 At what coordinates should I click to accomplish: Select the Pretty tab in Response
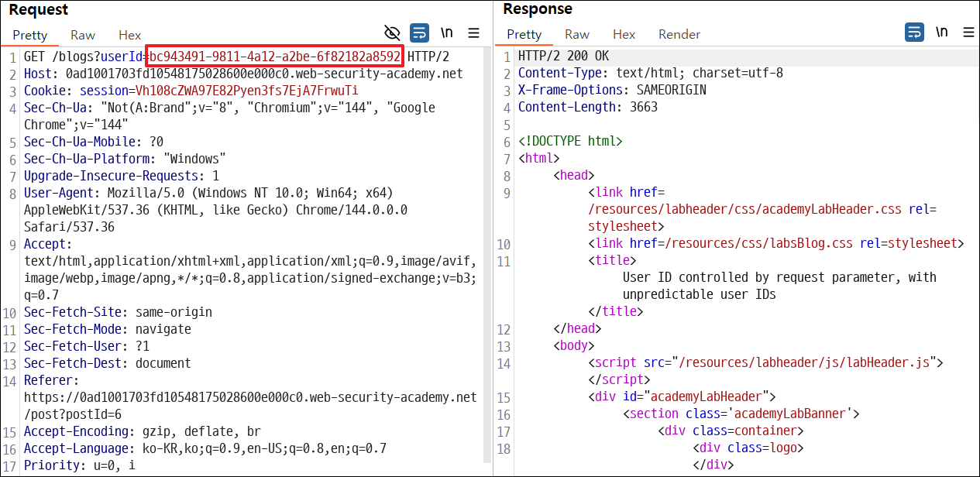(524, 34)
